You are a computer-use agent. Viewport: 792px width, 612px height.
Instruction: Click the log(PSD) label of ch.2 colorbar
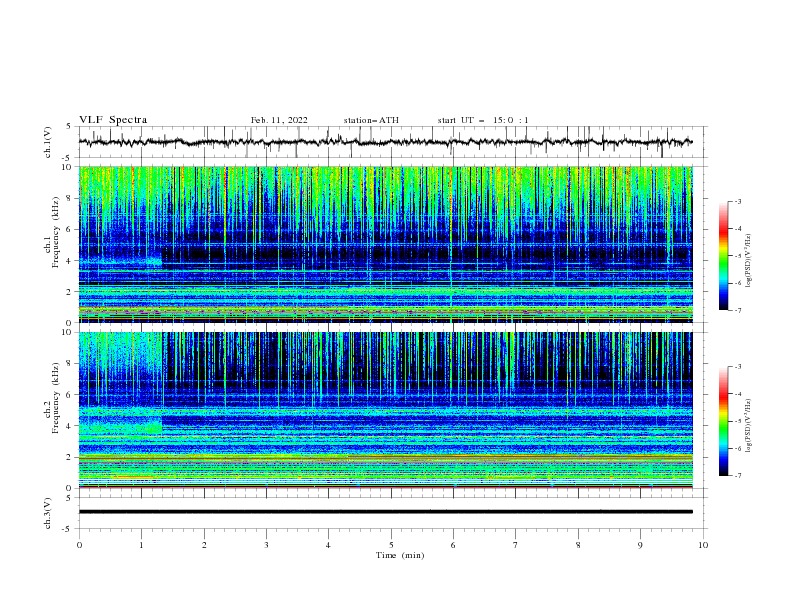point(749,426)
